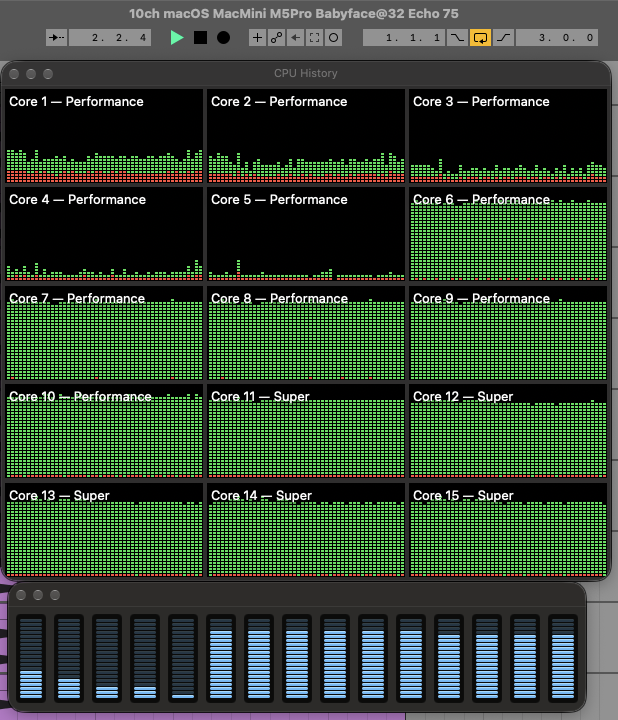618x720 pixels.
Task: Close the CPU History window
Action: point(14,74)
